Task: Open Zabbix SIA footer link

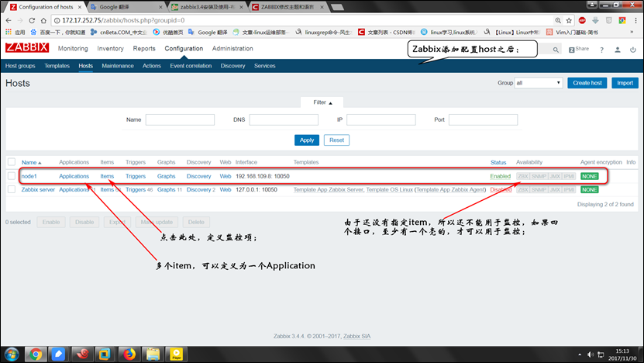Action: [x=357, y=337]
